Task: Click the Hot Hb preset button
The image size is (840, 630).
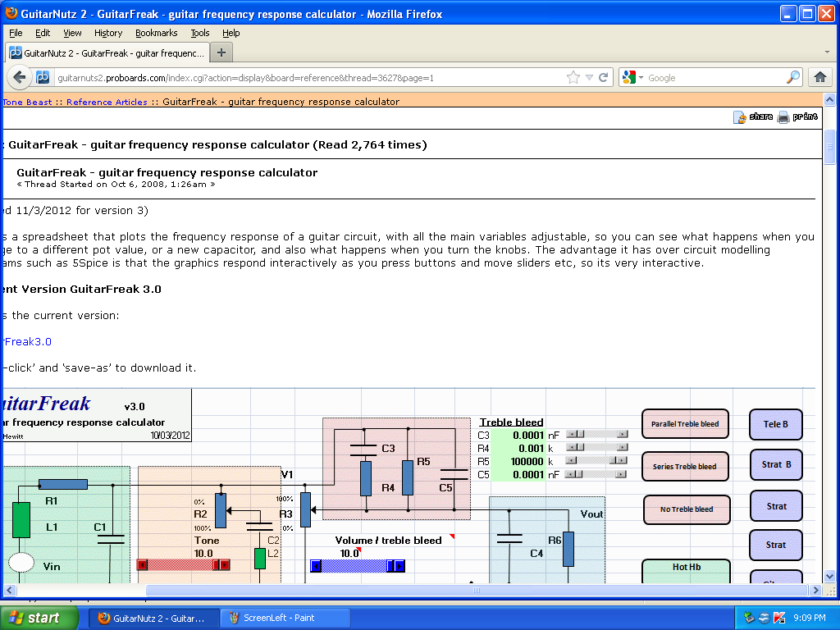Action: click(687, 570)
